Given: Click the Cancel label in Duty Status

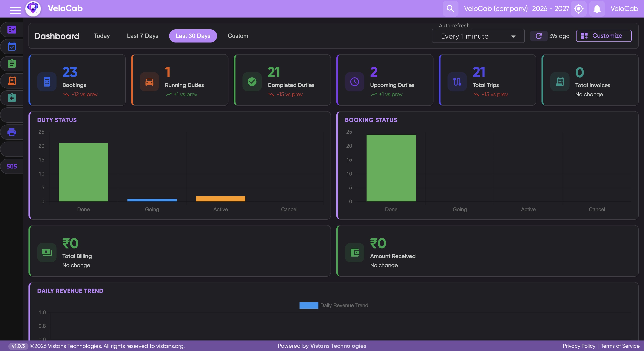Looking at the screenshot, I should (289, 209).
